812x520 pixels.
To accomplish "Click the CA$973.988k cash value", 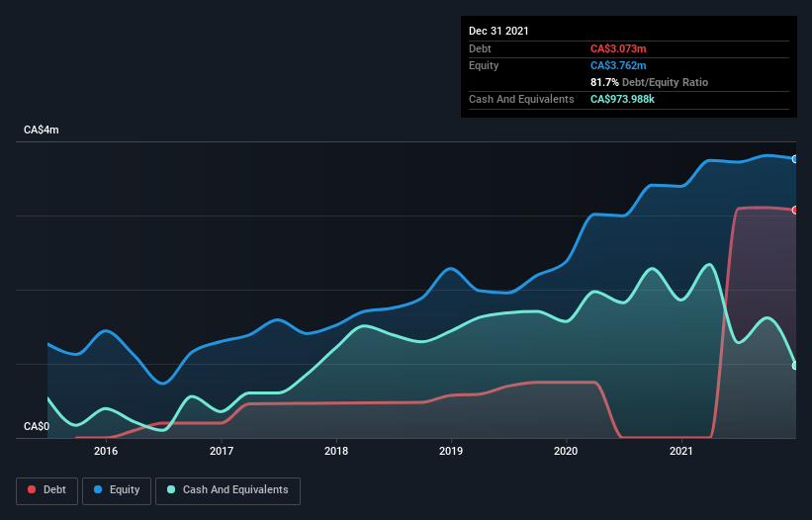I will coord(622,99).
